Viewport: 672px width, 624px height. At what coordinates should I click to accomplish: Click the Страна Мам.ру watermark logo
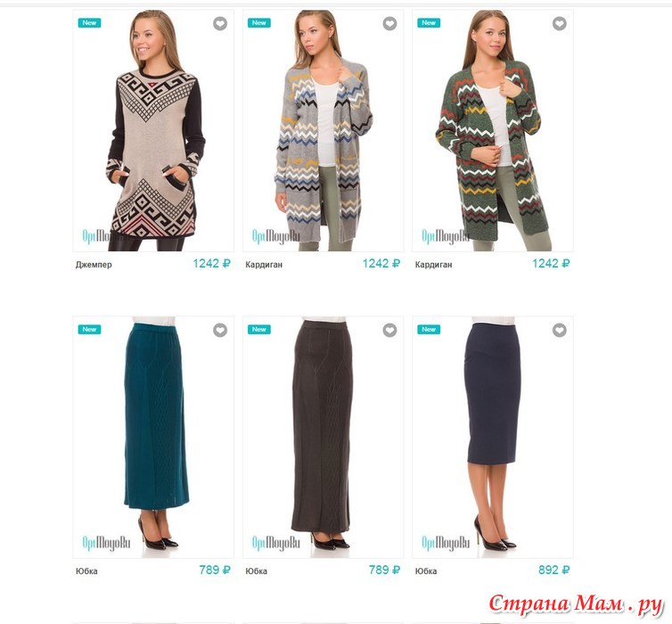tap(576, 604)
